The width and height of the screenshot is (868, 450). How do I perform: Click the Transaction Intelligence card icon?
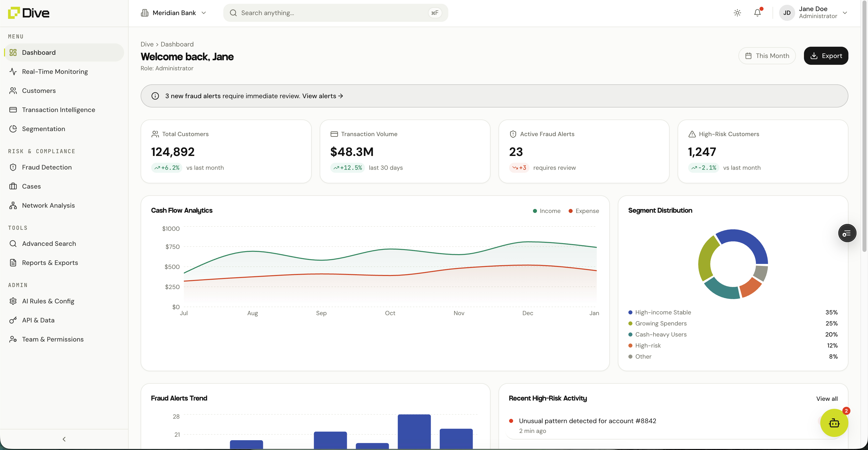tap(13, 110)
